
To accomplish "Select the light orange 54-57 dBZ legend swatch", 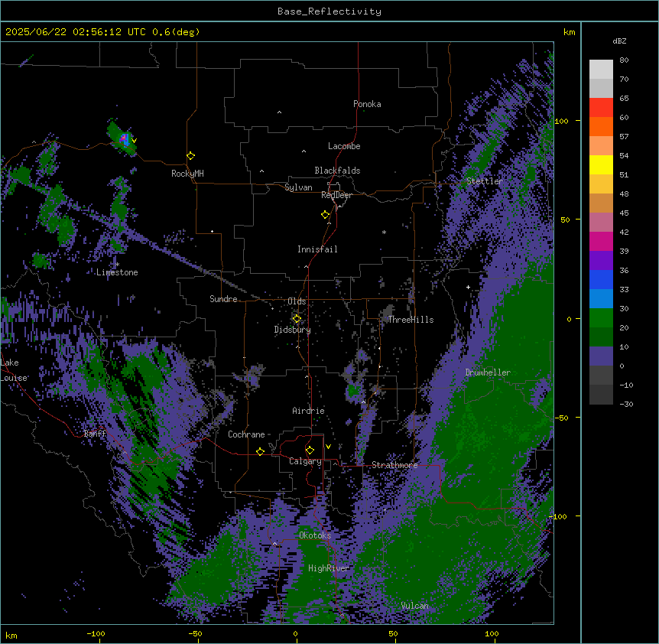I will 601,146.
